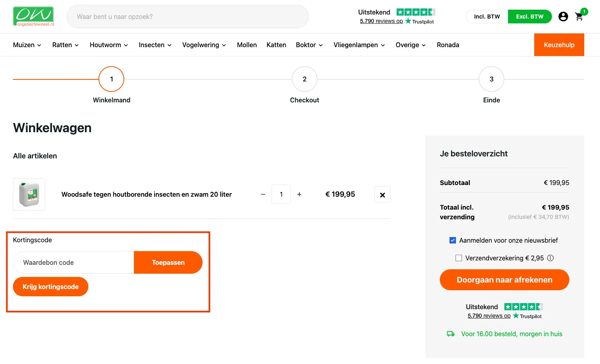Click the Checkout step in the progress bar
The image size is (600, 364).
(x=304, y=79)
